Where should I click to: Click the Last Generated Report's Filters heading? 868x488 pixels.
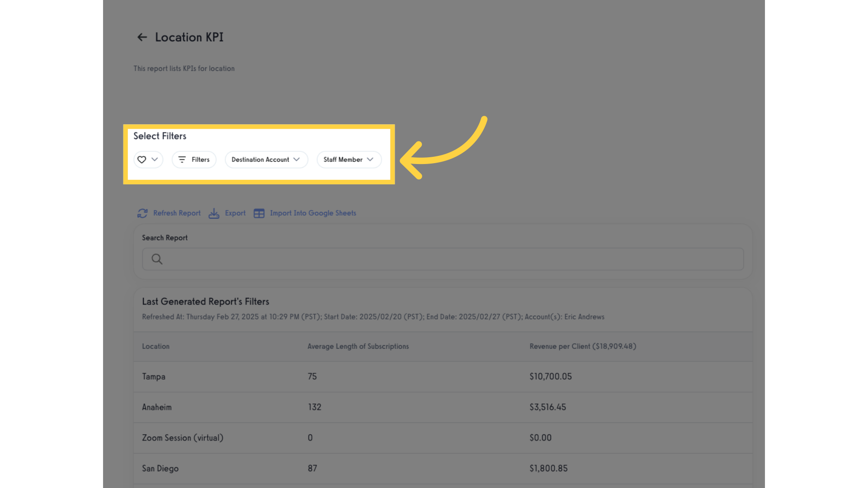click(206, 301)
